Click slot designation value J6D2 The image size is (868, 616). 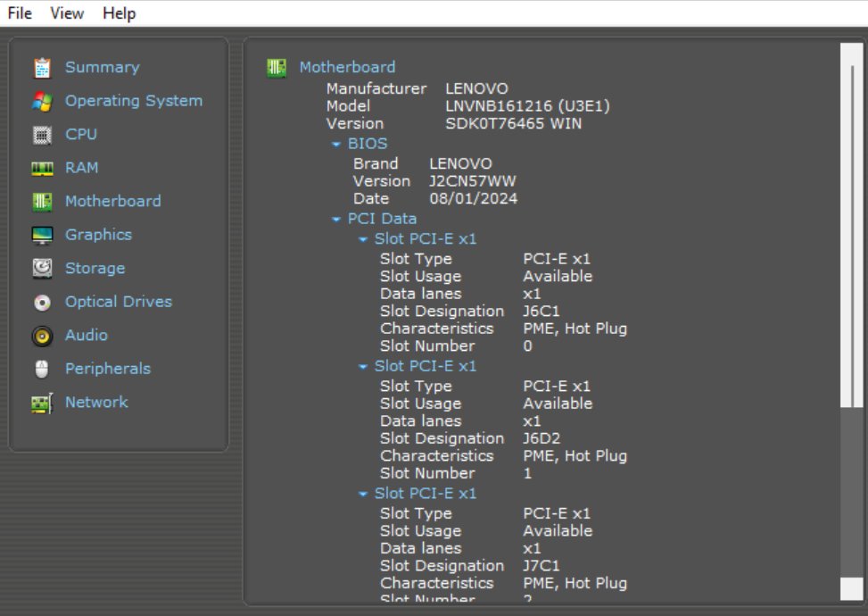coord(541,438)
